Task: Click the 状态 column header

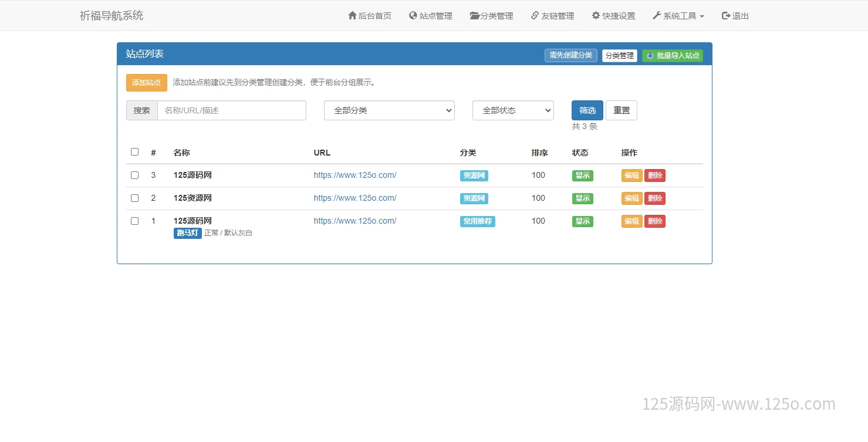Action: [580, 153]
